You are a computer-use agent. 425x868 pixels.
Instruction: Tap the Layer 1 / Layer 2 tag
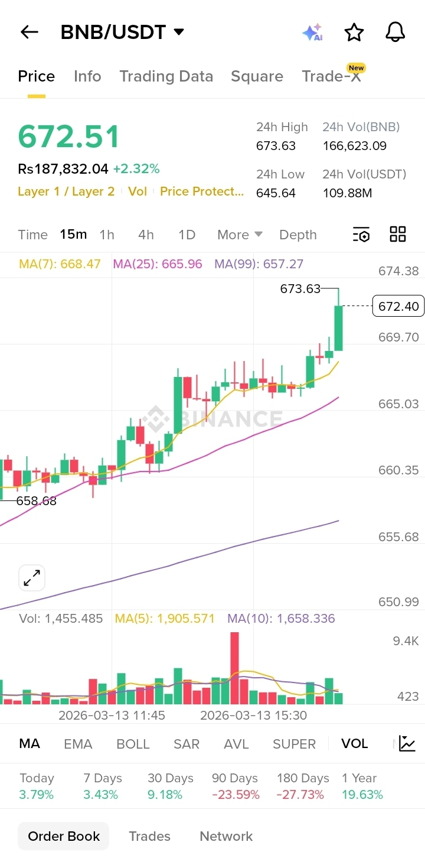66,191
